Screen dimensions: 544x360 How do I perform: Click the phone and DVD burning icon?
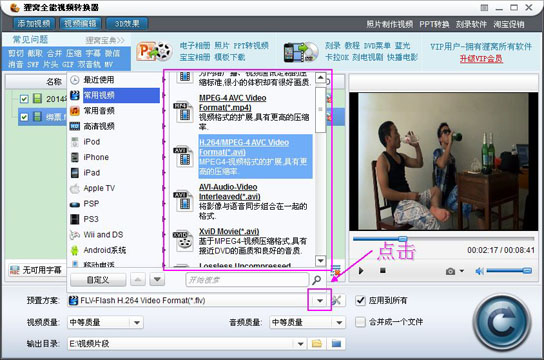click(x=301, y=52)
